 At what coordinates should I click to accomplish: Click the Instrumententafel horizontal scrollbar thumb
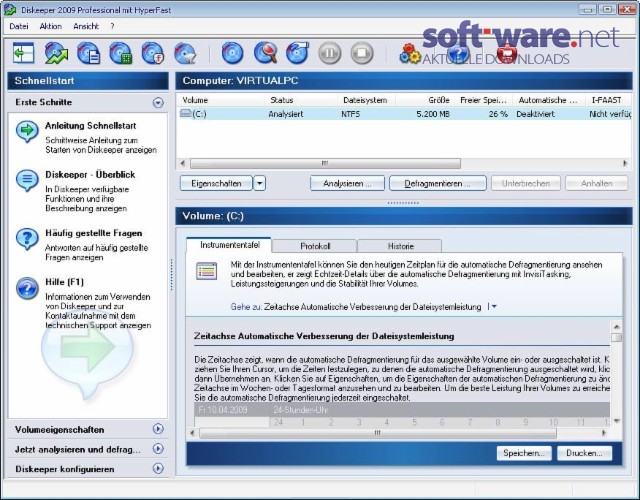coord(378,433)
